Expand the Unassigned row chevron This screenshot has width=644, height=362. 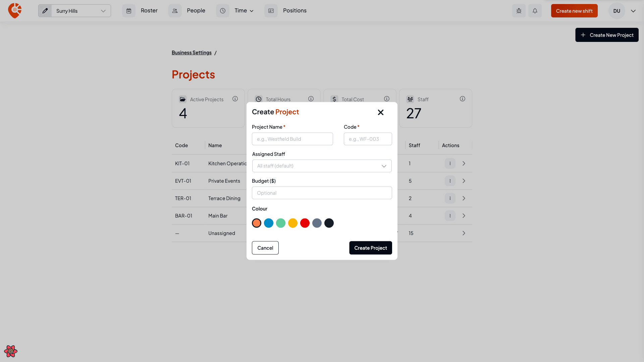click(464, 233)
